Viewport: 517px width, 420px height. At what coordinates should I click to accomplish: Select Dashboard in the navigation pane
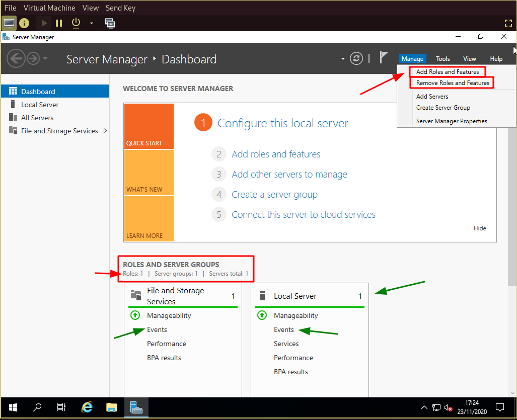click(x=55, y=91)
